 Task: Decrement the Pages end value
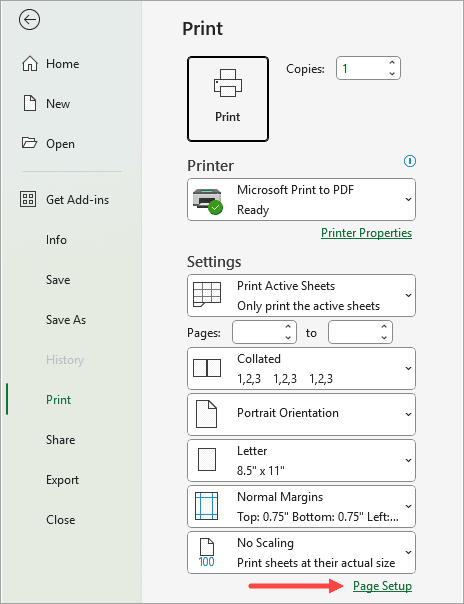click(x=384, y=337)
